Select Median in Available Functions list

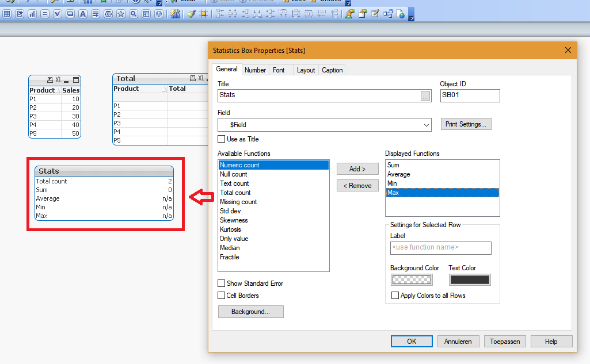click(230, 248)
